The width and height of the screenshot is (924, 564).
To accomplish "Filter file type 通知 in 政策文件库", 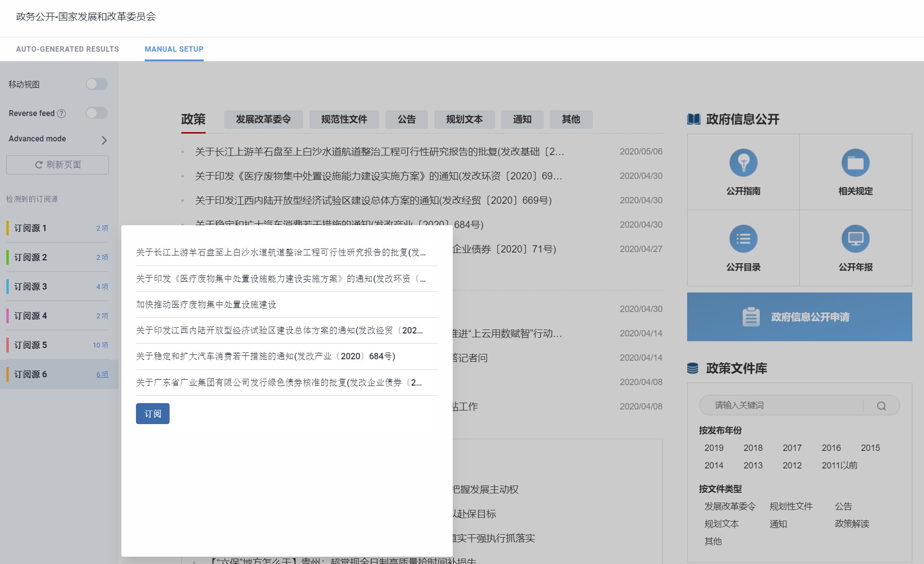I will (778, 524).
